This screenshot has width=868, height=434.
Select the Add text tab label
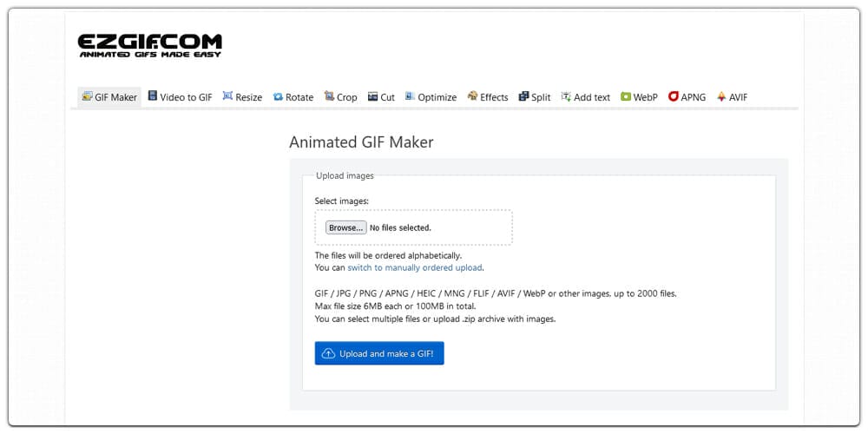592,97
